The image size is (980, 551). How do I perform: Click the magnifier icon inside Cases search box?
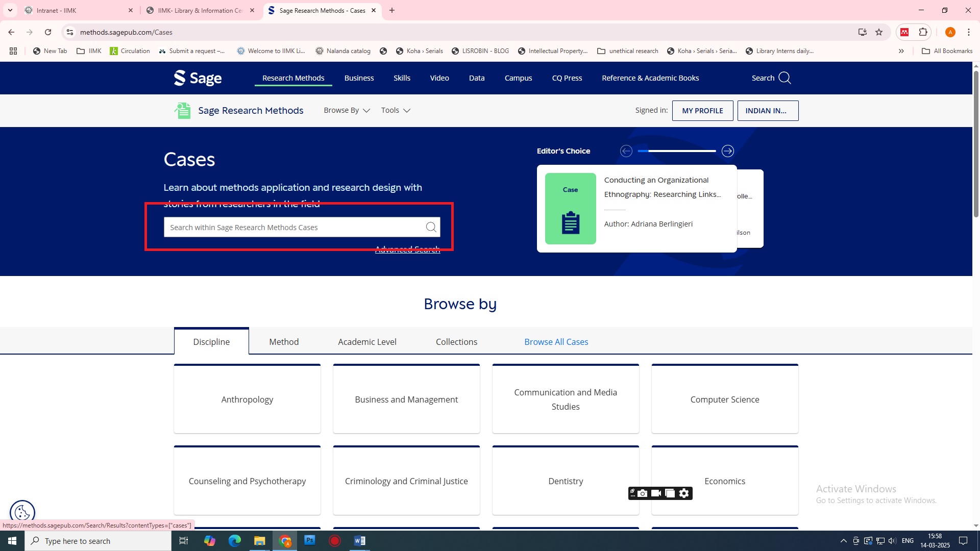431,228
